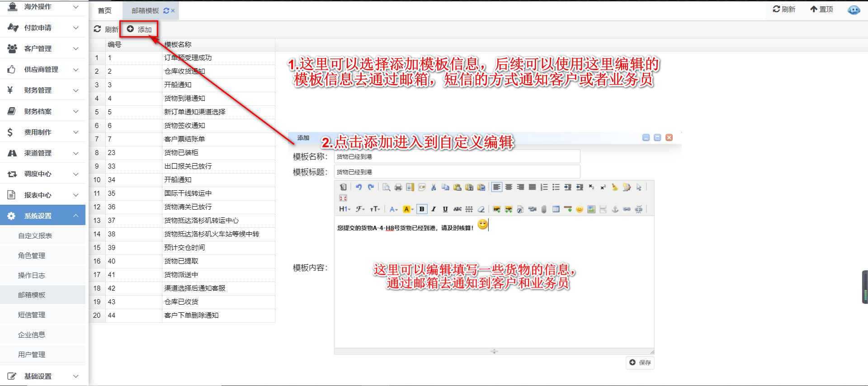Screen dimensions: 868x386
Task: Click the scissors cut icon
Action: 434,187
